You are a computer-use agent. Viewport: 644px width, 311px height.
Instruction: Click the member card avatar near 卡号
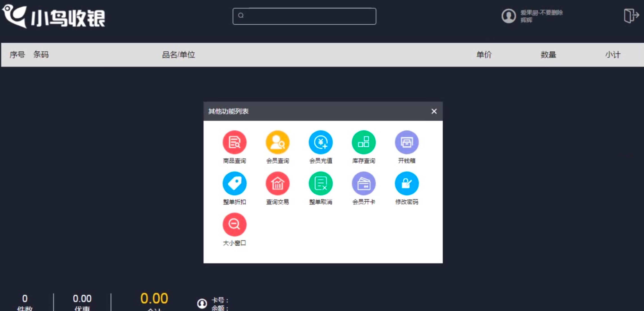pyautogui.click(x=202, y=303)
